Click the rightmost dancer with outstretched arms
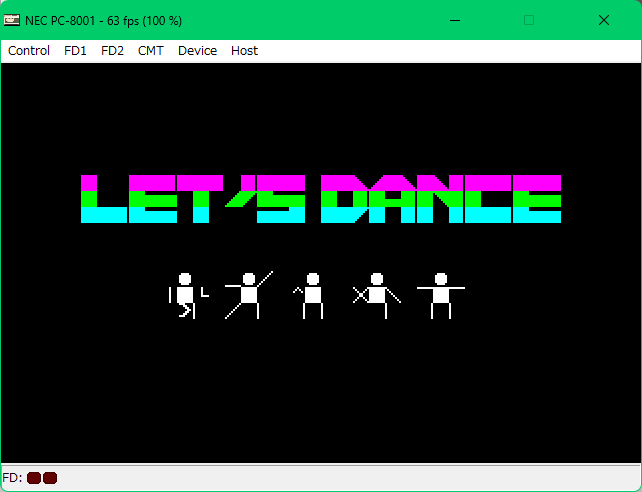The image size is (642, 492). [440, 295]
